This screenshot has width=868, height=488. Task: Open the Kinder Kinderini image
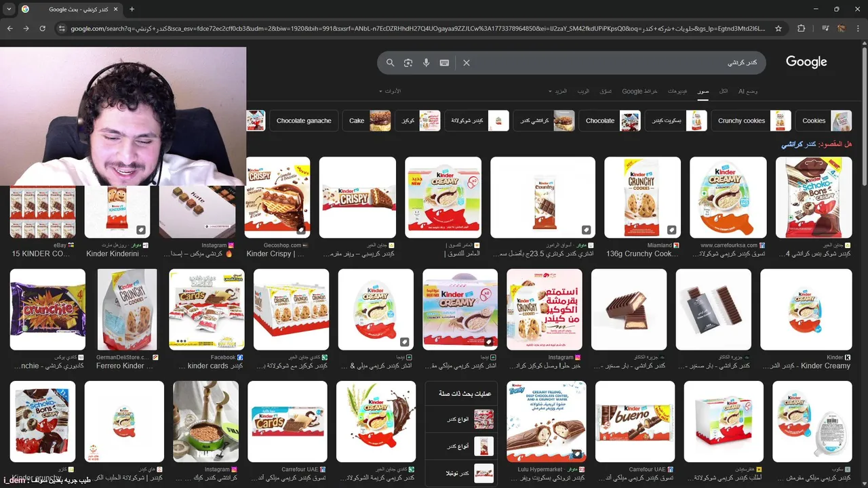(117, 212)
